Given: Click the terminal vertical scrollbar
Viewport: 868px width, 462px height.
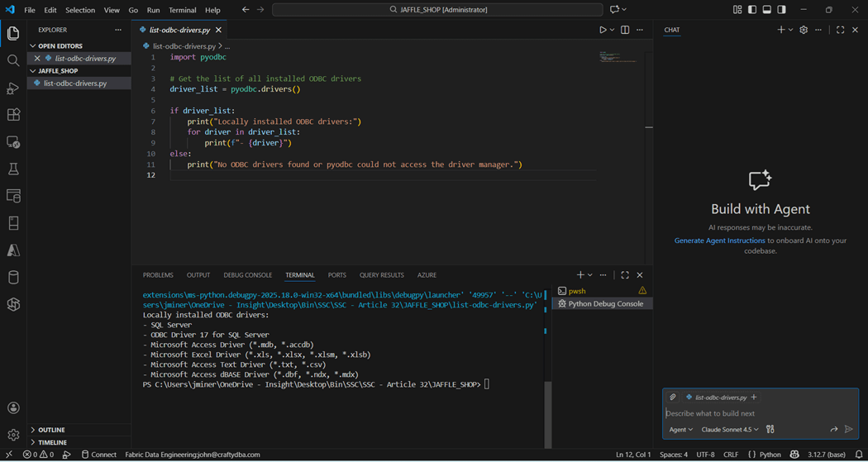Looking at the screenshot, I should 547,413.
